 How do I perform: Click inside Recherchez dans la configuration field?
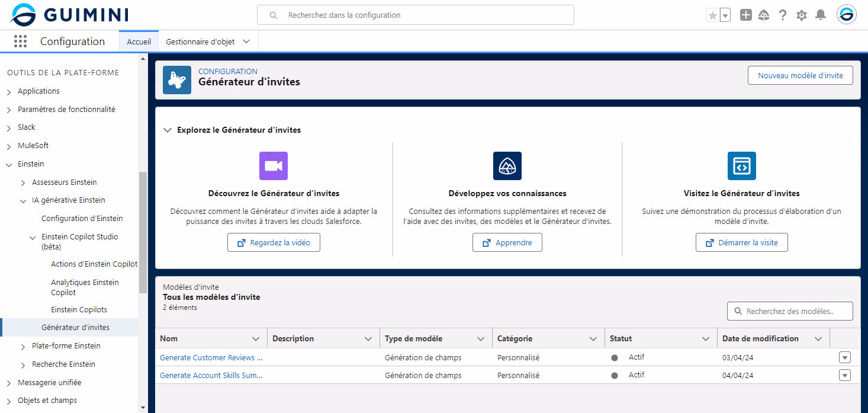(x=416, y=15)
